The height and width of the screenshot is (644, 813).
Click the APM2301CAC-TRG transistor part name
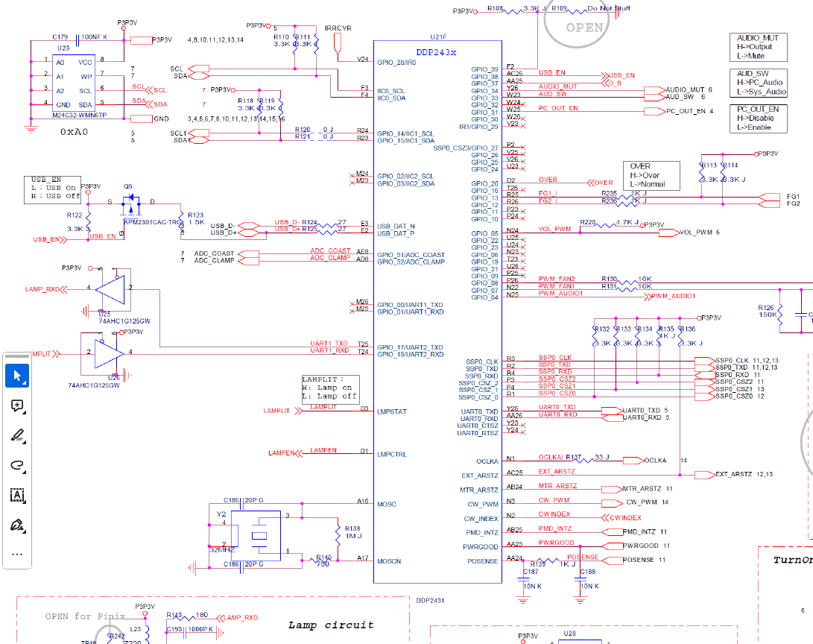tap(153, 222)
